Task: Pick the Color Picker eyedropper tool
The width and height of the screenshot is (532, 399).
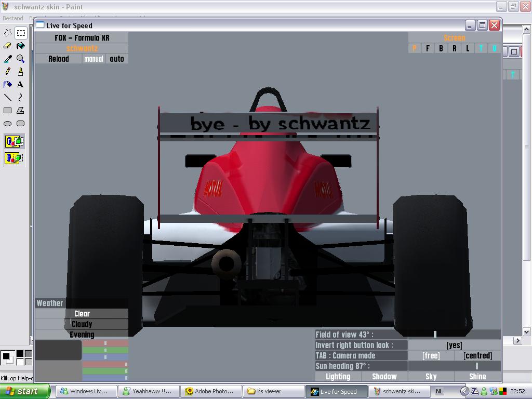Action: point(7,59)
